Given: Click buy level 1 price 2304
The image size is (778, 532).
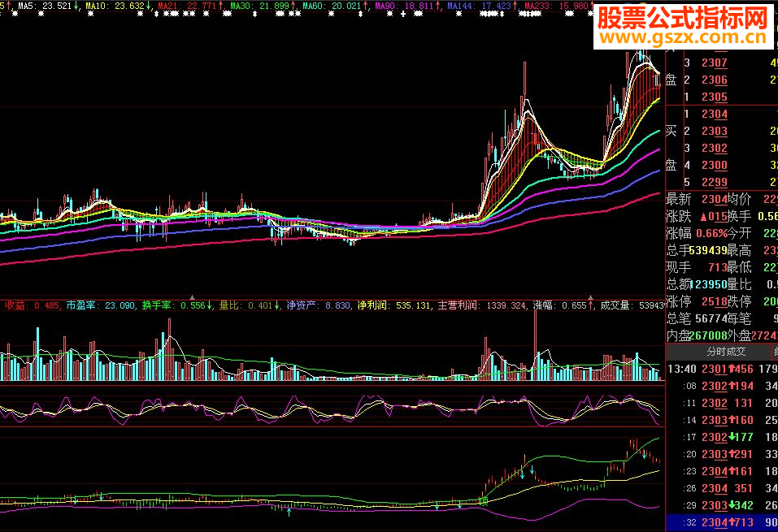Looking at the screenshot, I should click(x=715, y=115).
